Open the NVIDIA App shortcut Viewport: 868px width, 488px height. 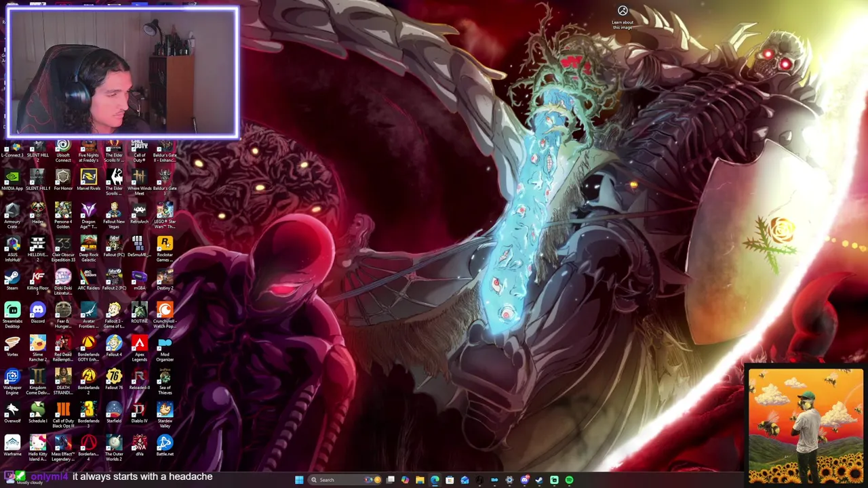pyautogui.click(x=12, y=181)
